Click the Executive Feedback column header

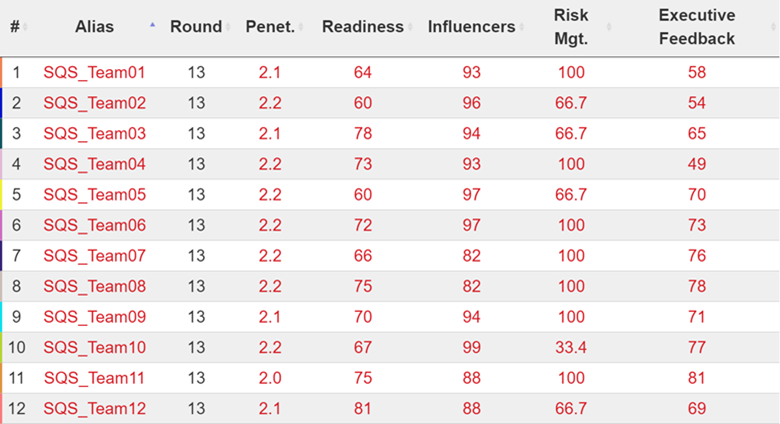click(697, 27)
